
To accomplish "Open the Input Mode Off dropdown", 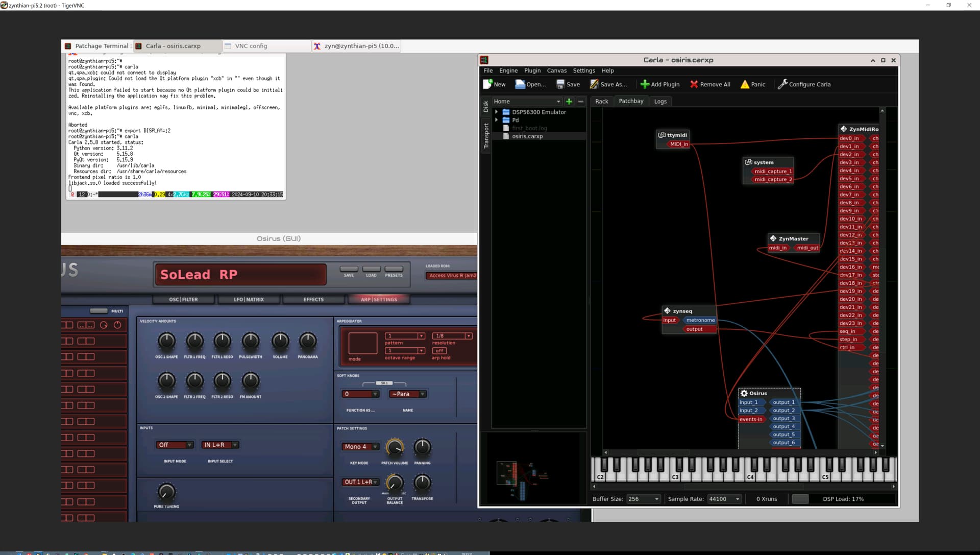I will coord(174,445).
